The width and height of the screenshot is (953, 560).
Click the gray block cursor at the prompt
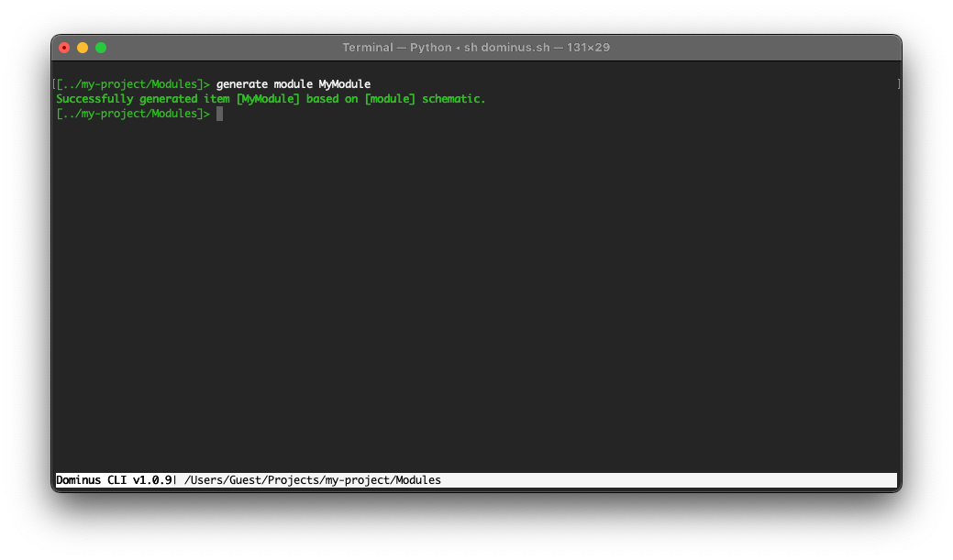220,114
